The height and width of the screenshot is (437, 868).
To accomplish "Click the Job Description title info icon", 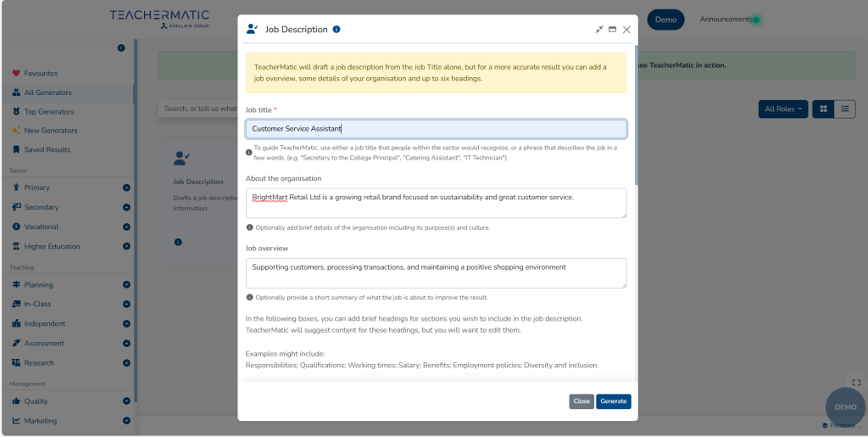I will click(x=337, y=30).
